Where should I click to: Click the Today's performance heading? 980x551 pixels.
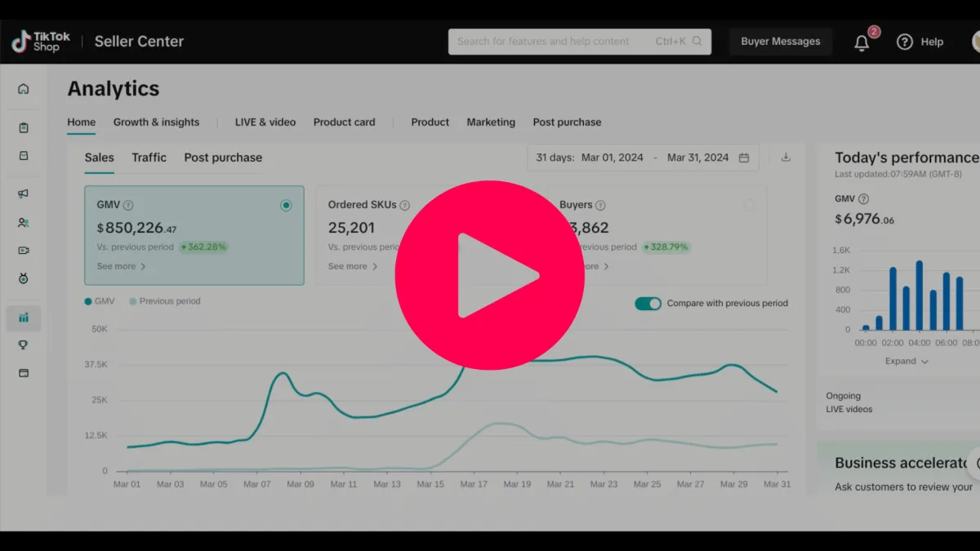906,158
